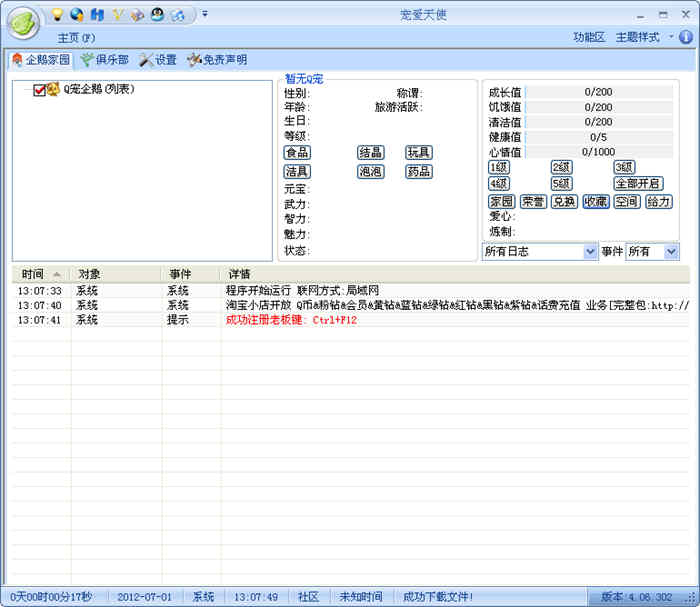Click the 成功下载文件! status message
Image resolution: width=700 pixels, height=607 pixels.
(x=438, y=597)
